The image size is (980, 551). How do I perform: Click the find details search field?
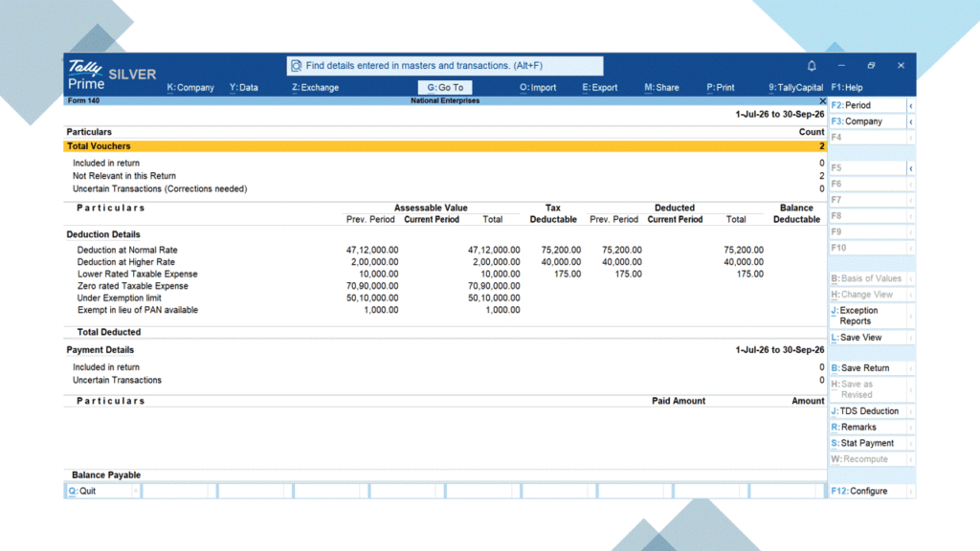(x=445, y=66)
